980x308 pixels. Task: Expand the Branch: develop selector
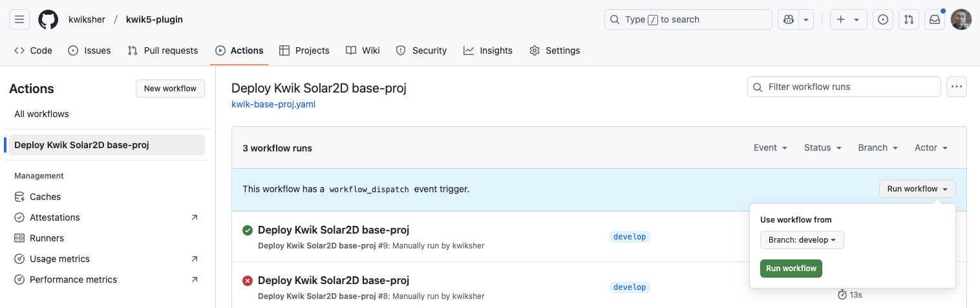coord(802,240)
